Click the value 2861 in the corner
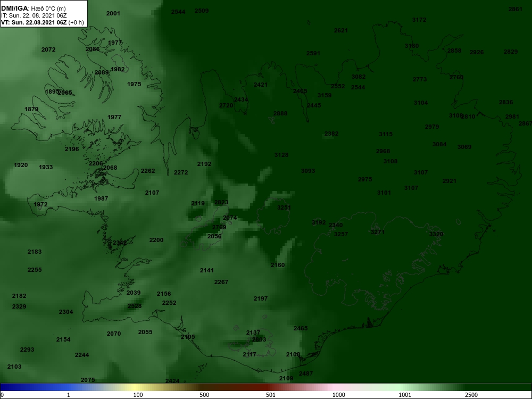The image size is (532, 399). (x=516, y=9)
